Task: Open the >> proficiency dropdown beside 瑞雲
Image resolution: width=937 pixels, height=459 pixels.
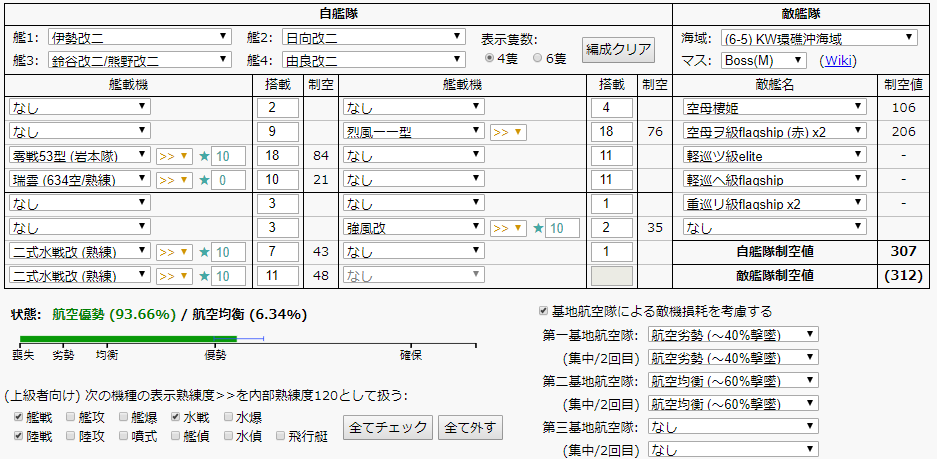Action: coord(174,180)
